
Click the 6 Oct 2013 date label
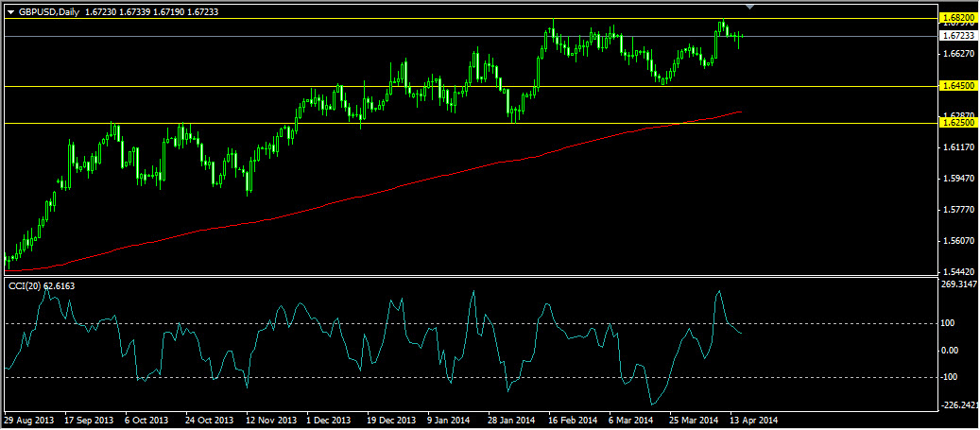[146, 420]
